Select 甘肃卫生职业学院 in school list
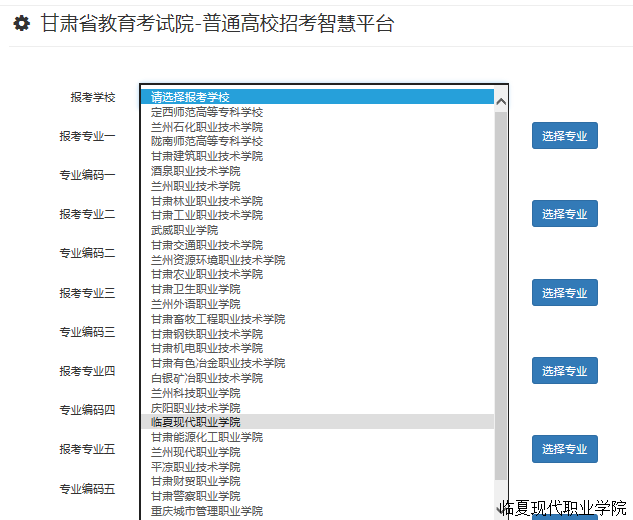Screen dimensions: 633x520 (318, 289)
